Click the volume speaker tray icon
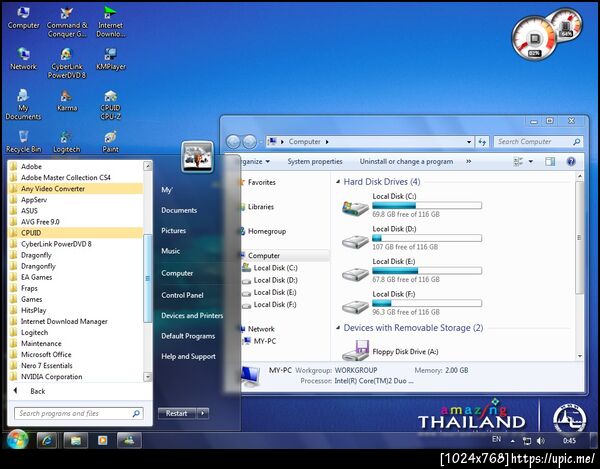The image size is (600, 469). [x=540, y=441]
